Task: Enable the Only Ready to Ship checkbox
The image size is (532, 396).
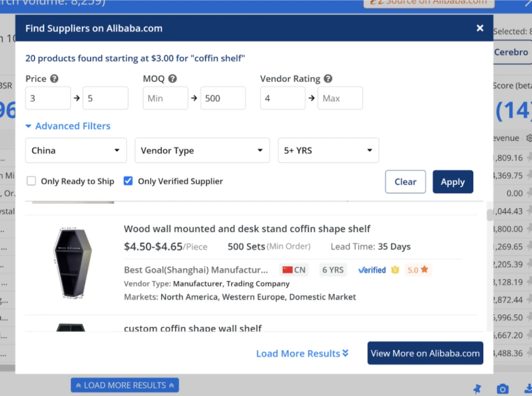Action: (x=31, y=181)
